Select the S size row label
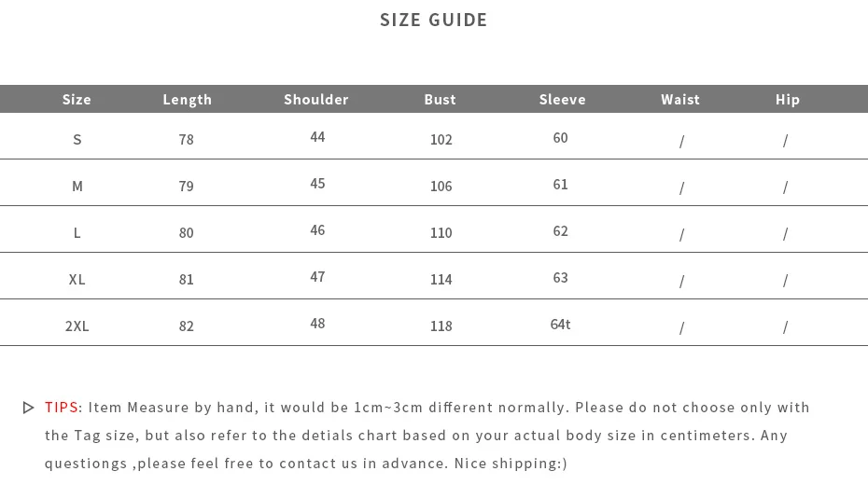 click(77, 139)
